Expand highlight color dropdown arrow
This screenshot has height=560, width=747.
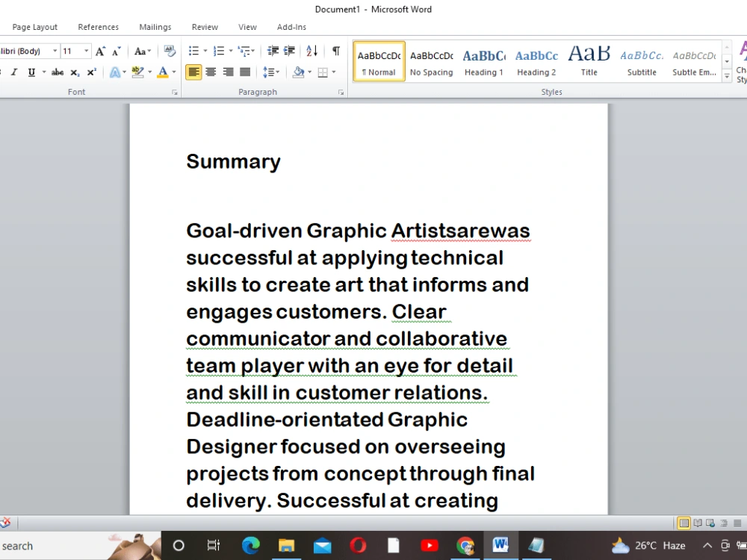149,72
